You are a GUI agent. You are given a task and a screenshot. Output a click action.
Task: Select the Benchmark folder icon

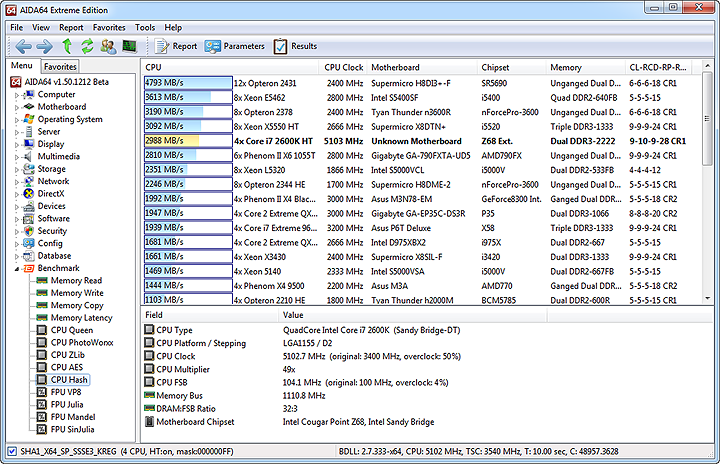pos(28,268)
